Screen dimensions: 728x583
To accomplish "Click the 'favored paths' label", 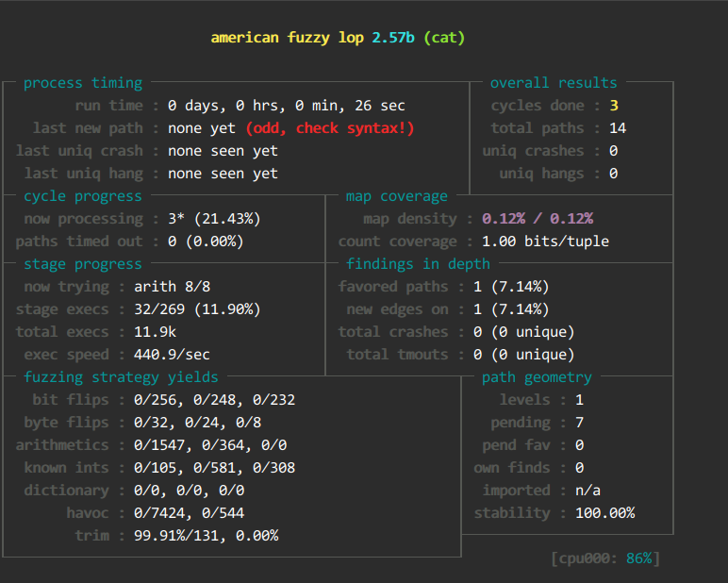I will click(393, 287).
